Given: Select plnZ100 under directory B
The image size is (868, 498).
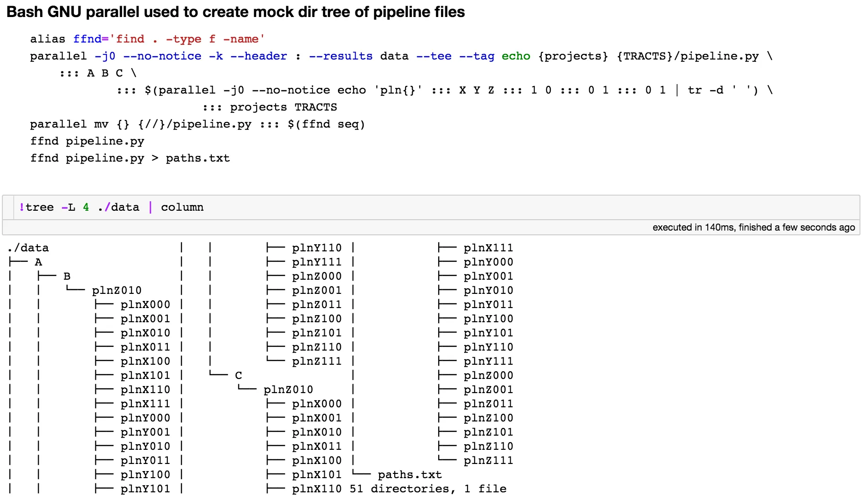Looking at the screenshot, I should pos(317,319).
